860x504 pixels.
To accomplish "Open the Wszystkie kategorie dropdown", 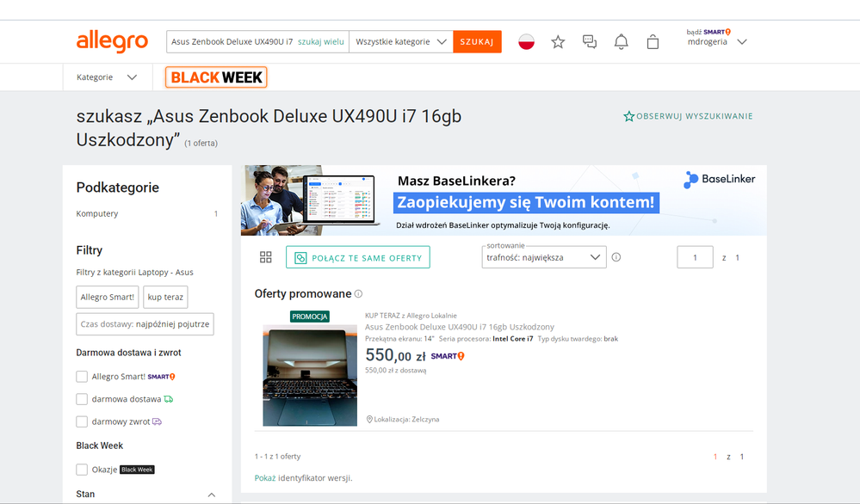I will 401,41.
